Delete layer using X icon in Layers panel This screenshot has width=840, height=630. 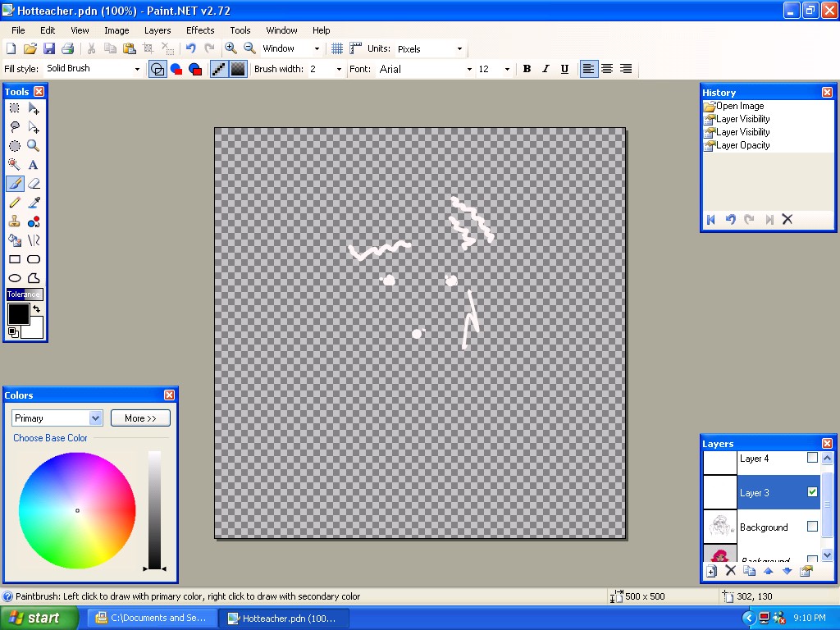(x=730, y=571)
